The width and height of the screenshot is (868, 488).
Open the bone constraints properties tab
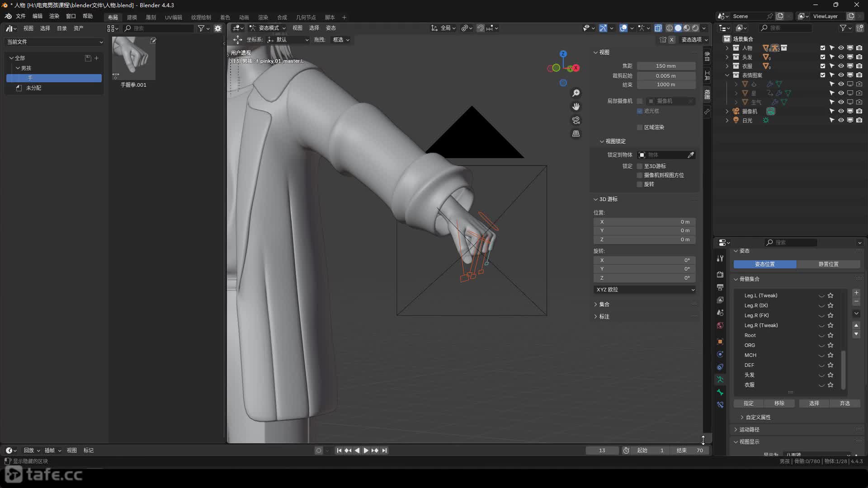720,405
